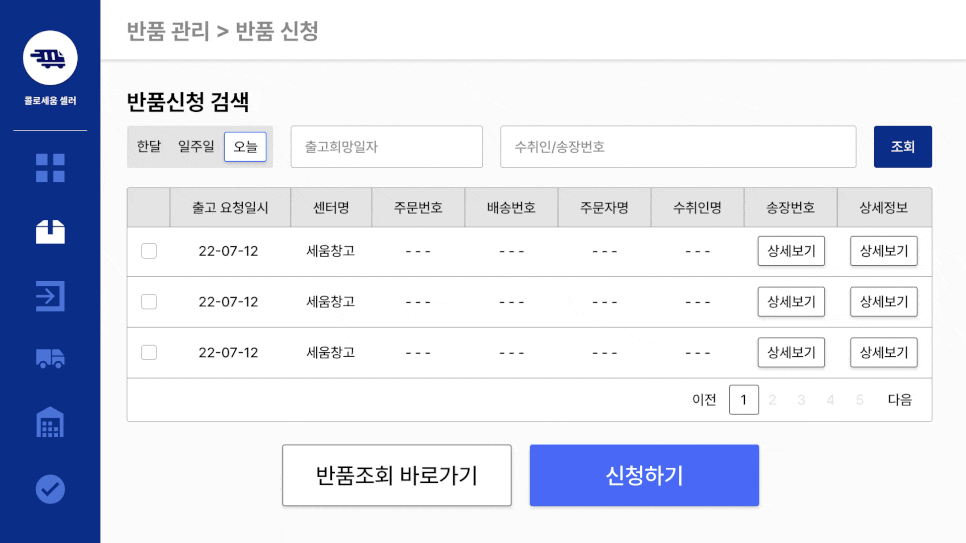Go to page 2 in pagination
The image size is (966, 543).
[772, 400]
